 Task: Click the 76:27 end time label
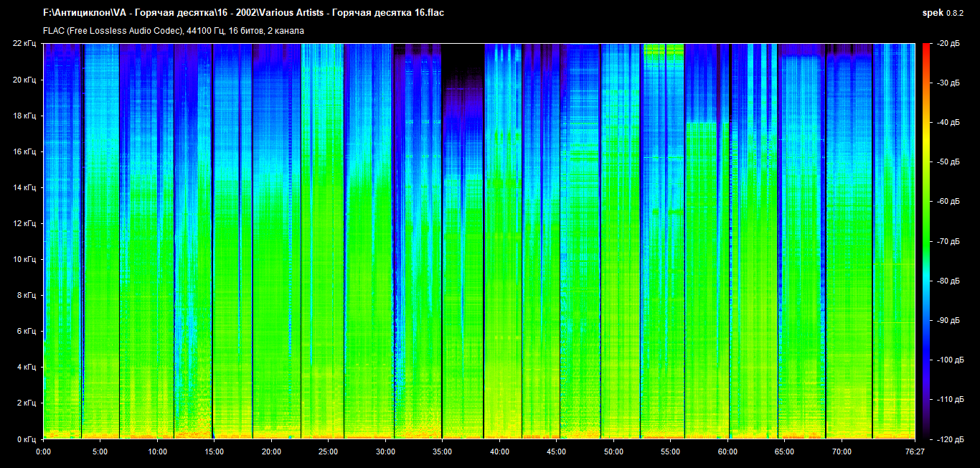point(914,452)
